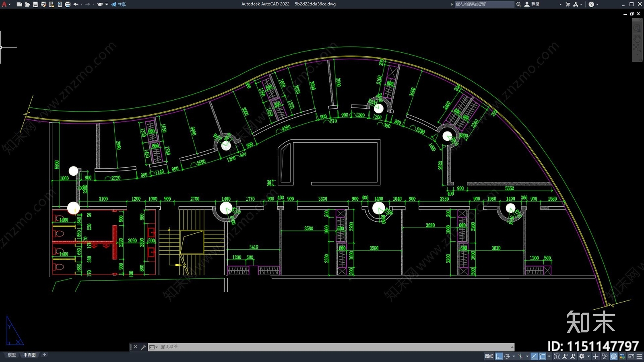Switch to the 模型 model tab

pyautogui.click(x=12, y=355)
